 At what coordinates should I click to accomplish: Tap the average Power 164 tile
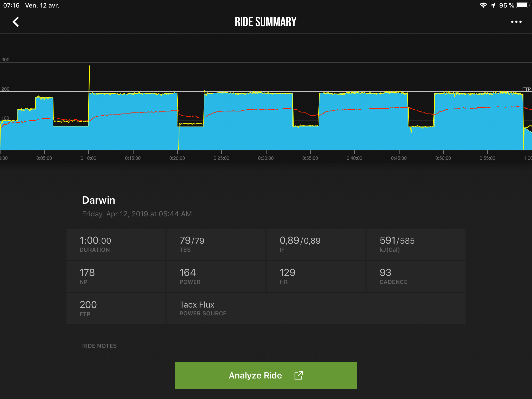pos(216,276)
